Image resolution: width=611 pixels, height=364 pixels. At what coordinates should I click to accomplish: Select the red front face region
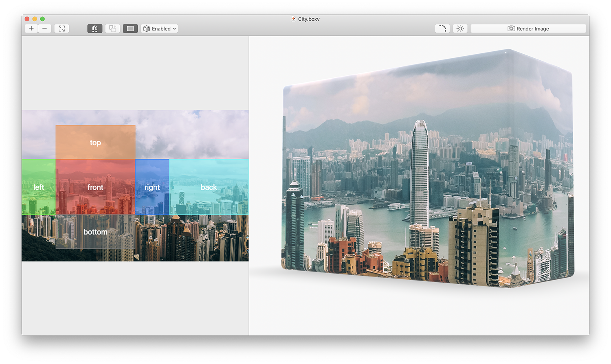coord(95,187)
